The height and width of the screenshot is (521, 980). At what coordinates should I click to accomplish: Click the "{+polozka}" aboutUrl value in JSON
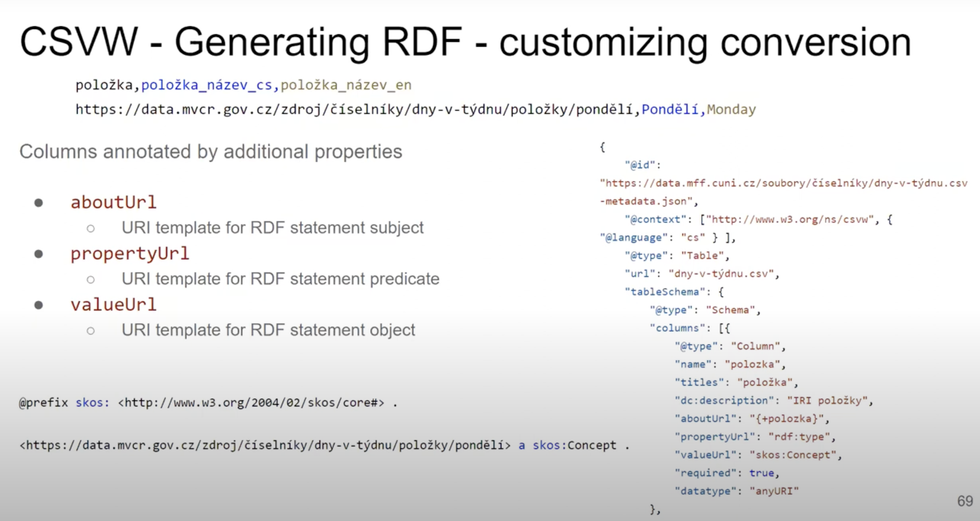[786, 419]
